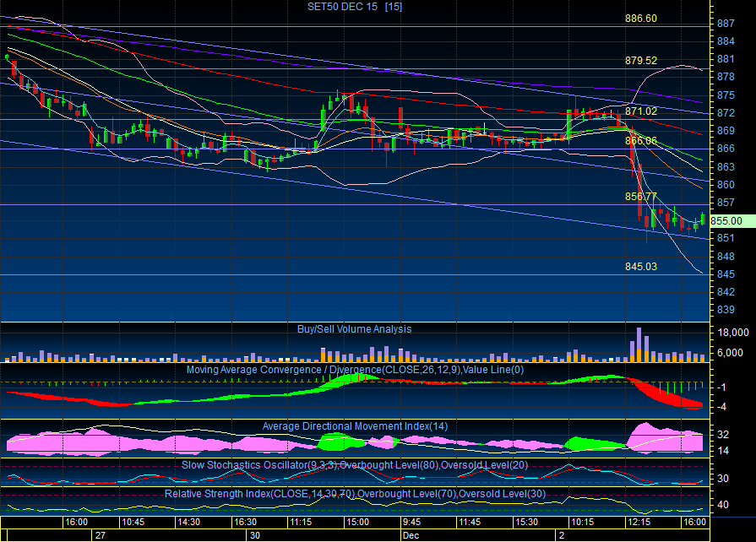Select the 856.77 price level label
This screenshot has width=756, height=542.
pyautogui.click(x=641, y=197)
